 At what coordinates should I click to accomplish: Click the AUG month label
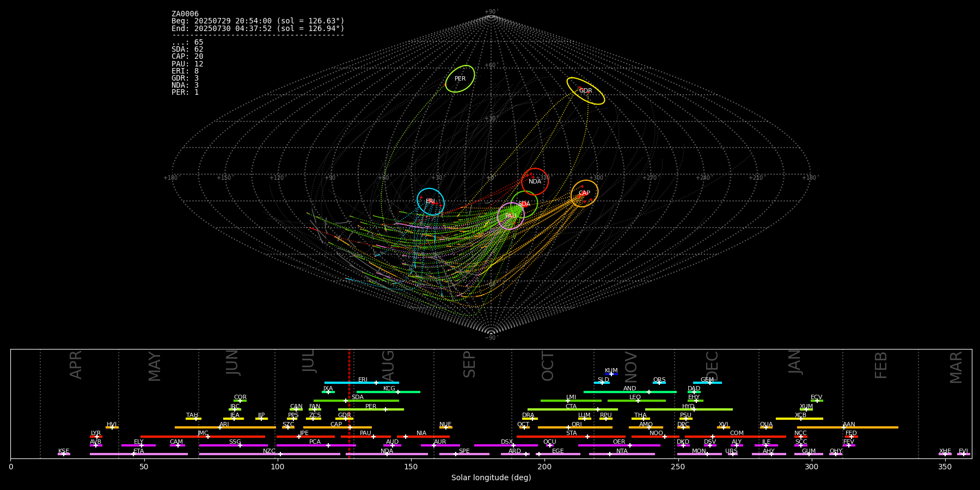click(388, 366)
